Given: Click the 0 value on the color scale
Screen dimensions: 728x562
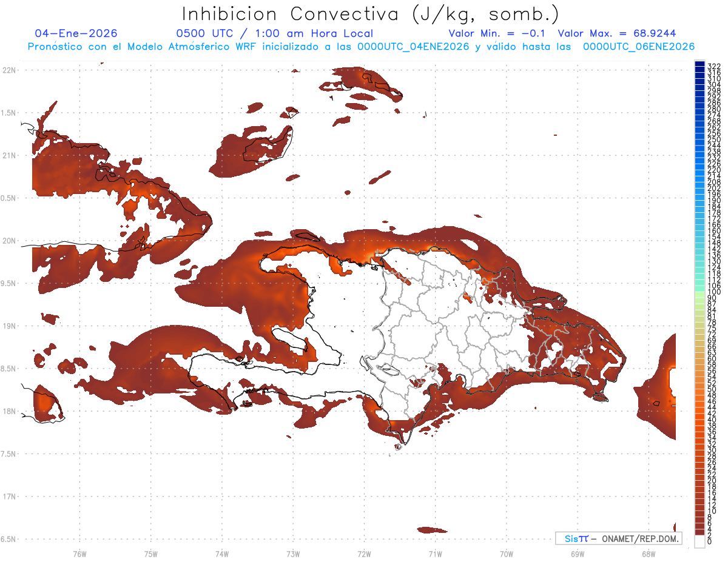Looking at the screenshot, I should click(709, 541).
